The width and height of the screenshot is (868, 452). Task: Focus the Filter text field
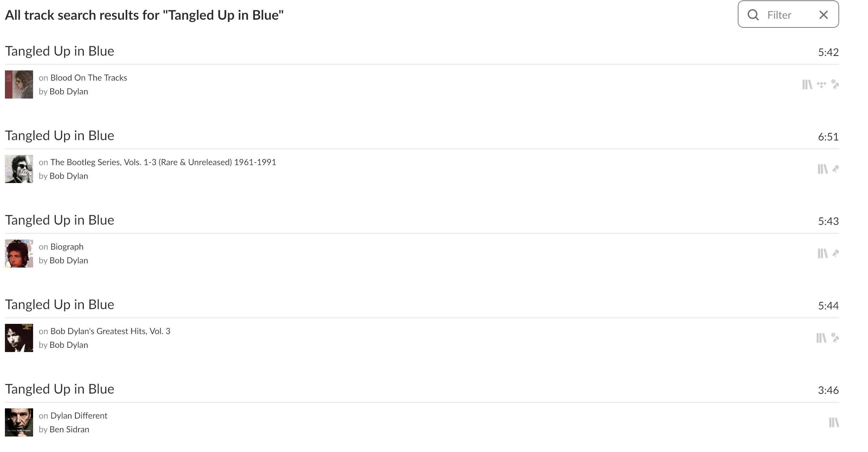(x=788, y=15)
